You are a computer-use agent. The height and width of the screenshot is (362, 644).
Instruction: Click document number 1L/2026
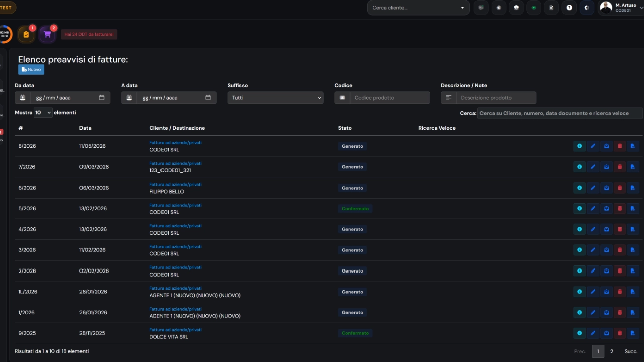(x=28, y=292)
